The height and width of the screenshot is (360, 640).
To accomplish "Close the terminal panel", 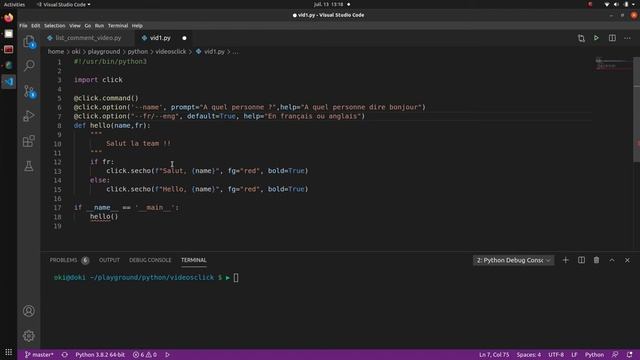I will click(627, 260).
